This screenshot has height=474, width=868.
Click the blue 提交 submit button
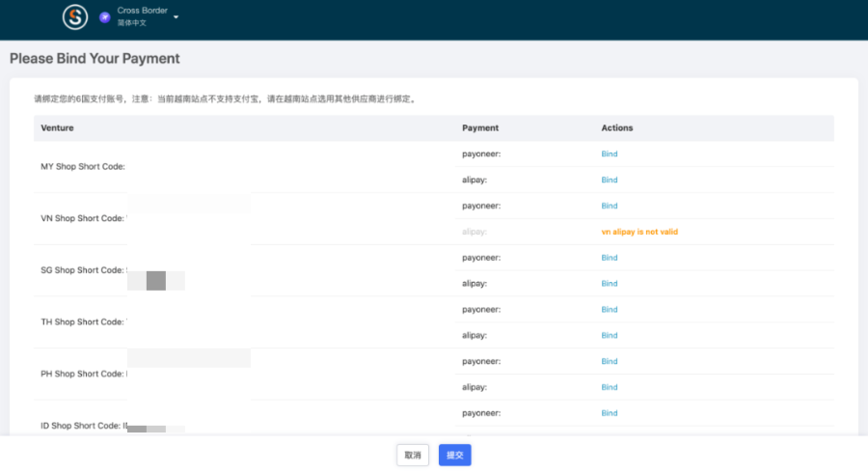(x=455, y=455)
